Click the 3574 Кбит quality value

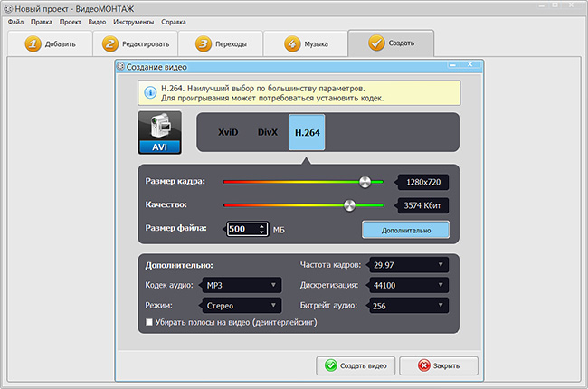(423, 205)
